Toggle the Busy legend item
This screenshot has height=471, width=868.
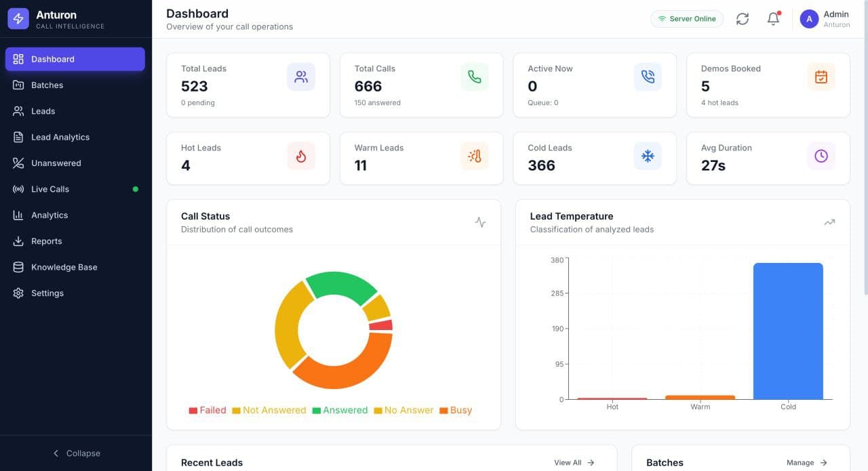[456, 410]
